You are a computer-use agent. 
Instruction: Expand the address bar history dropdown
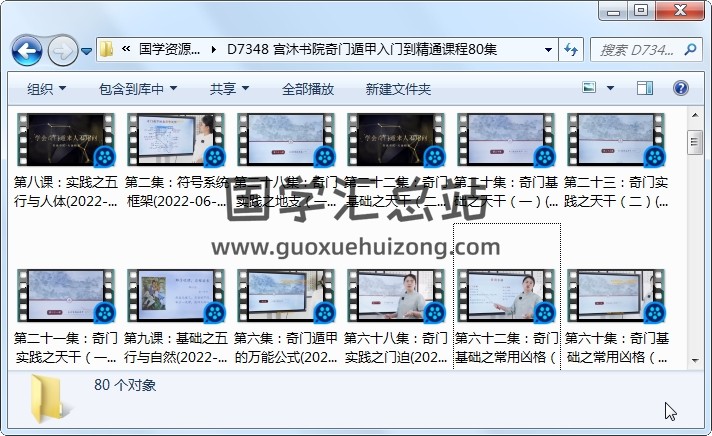pyautogui.click(x=548, y=50)
